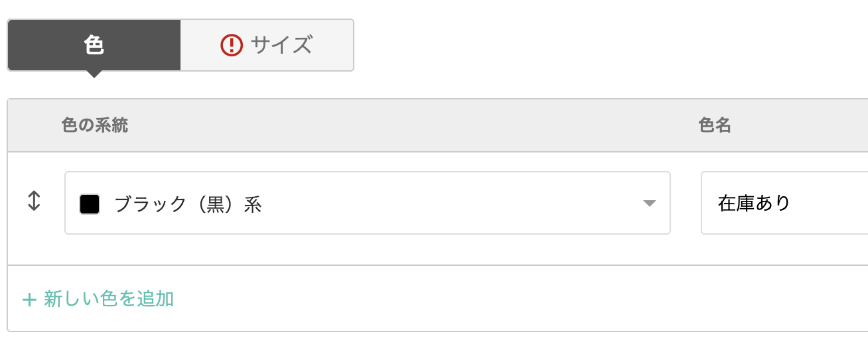This screenshot has width=868, height=354.
Task: Select the ブラック（黒）系 text label
Action: coord(188,204)
